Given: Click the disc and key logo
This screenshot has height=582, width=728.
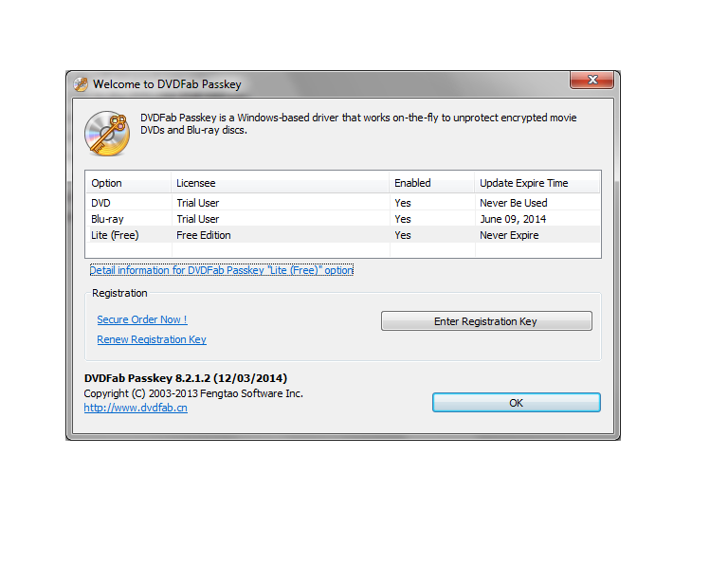Looking at the screenshot, I should pos(107,134).
